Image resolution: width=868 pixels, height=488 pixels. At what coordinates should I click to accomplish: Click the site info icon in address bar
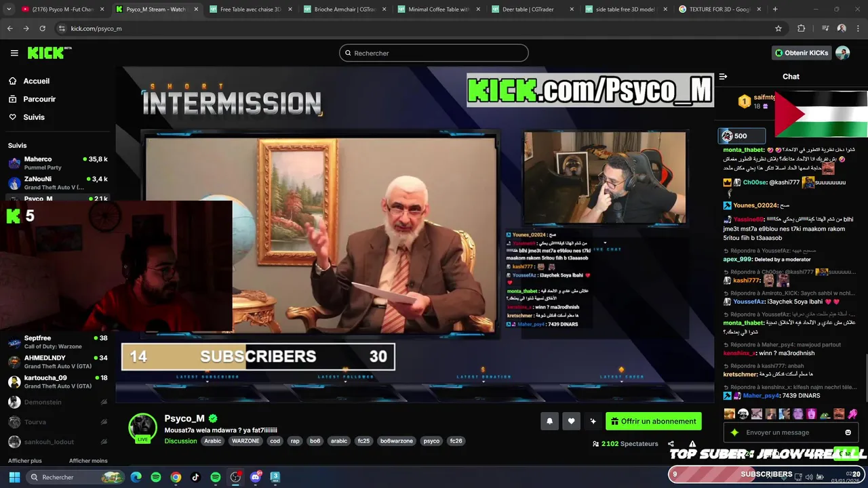61,28
